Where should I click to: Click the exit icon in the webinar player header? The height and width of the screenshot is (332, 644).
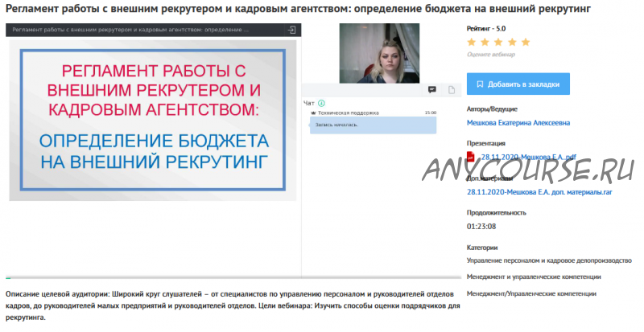[291, 29]
